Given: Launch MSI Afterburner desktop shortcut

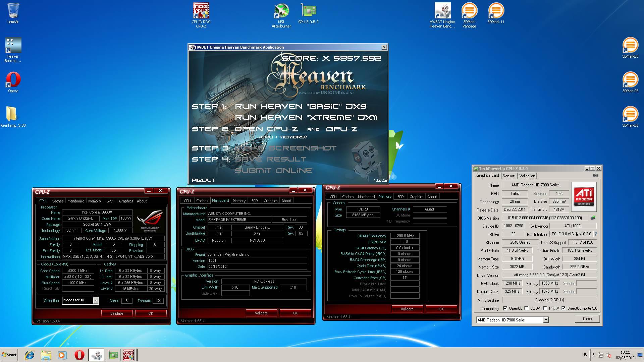Looking at the screenshot, I should point(281,15).
